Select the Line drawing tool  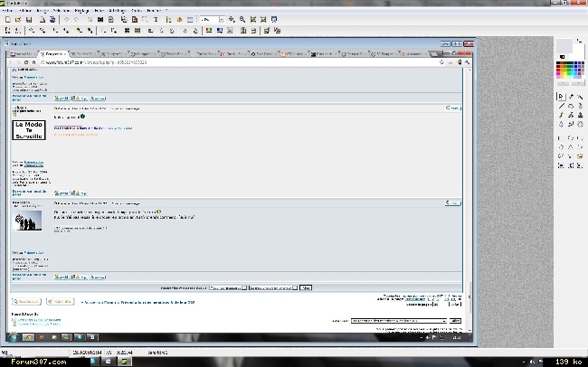pos(561,106)
